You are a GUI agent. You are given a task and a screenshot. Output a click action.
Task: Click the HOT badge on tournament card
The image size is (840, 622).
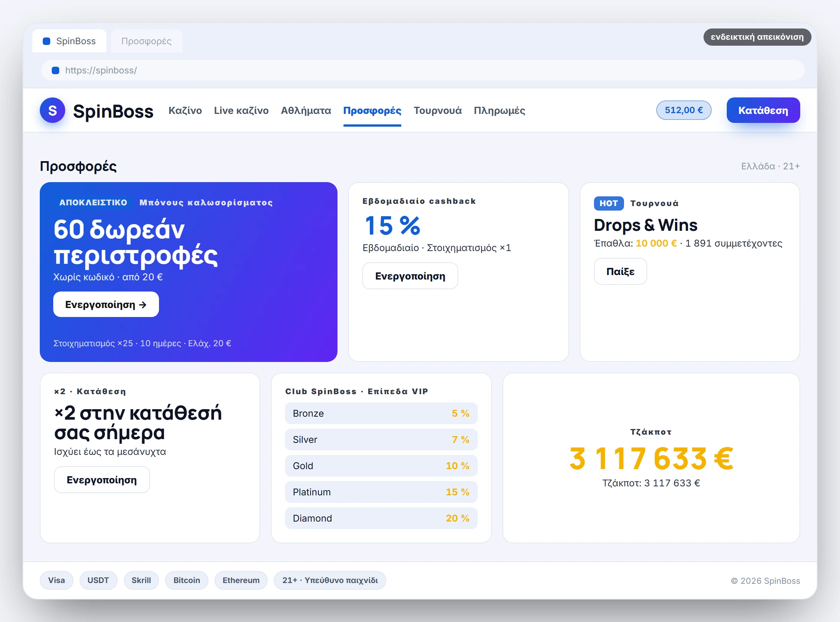pos(609,203)
